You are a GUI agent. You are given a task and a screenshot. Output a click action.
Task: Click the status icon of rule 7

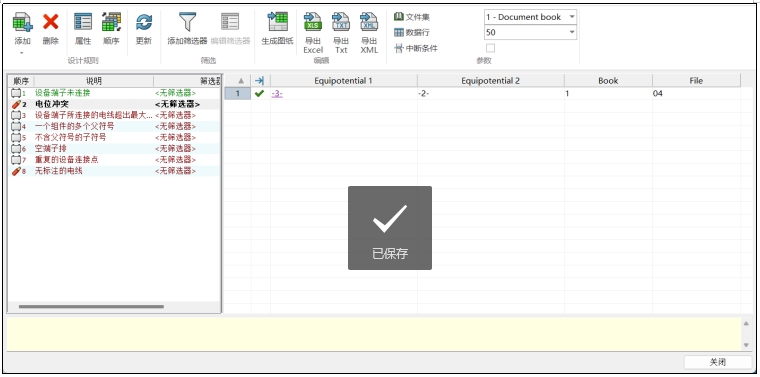pos(16,159)
